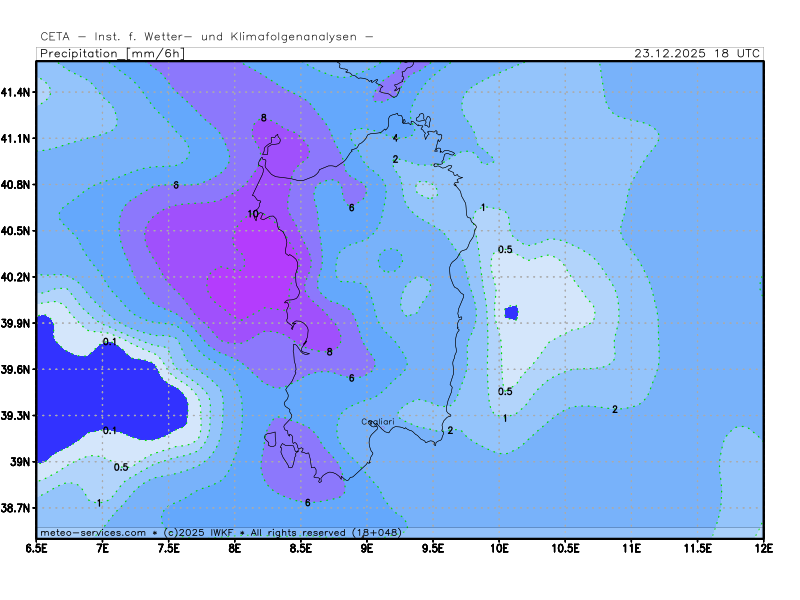800x600 pixels.
Task: Click the Cagliari city label
Action: point(377,422)
